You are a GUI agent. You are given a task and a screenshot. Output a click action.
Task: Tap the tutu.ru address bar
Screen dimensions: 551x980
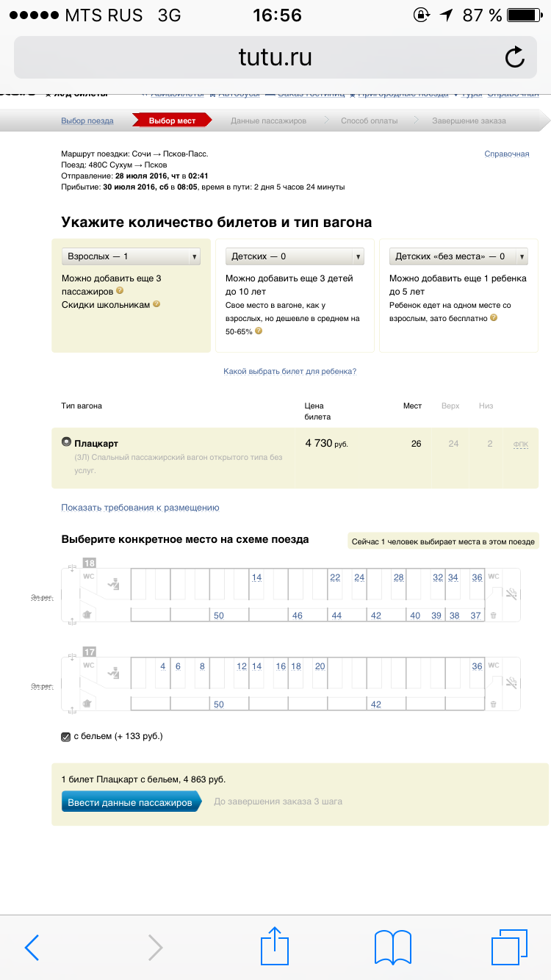(x=275, y=57)
